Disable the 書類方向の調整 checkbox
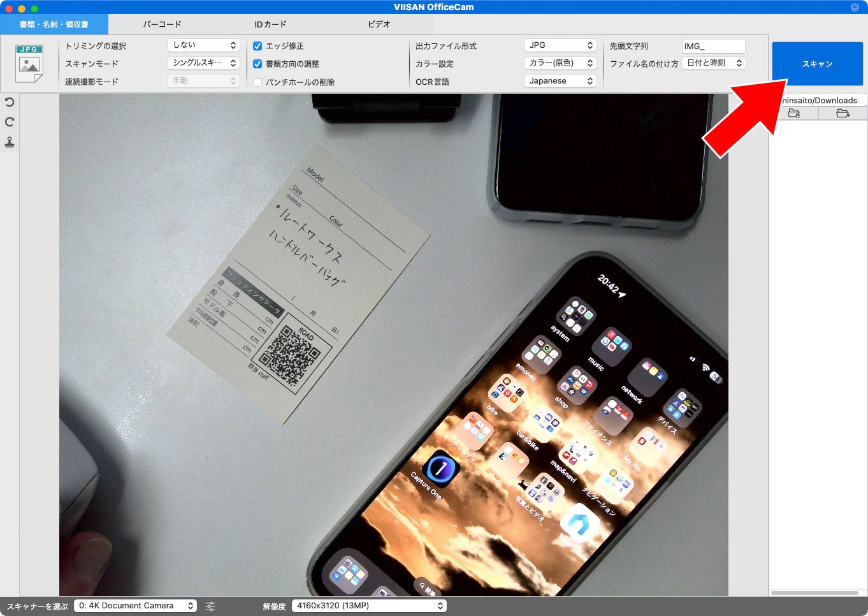868x616 pixels. (257, 64)
